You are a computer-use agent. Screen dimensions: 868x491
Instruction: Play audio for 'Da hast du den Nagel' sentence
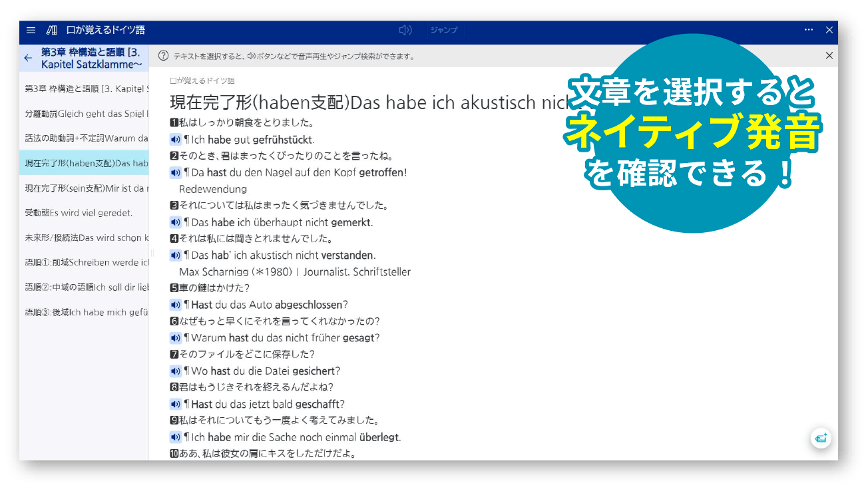pyautogui.click(x=175, y=172)
